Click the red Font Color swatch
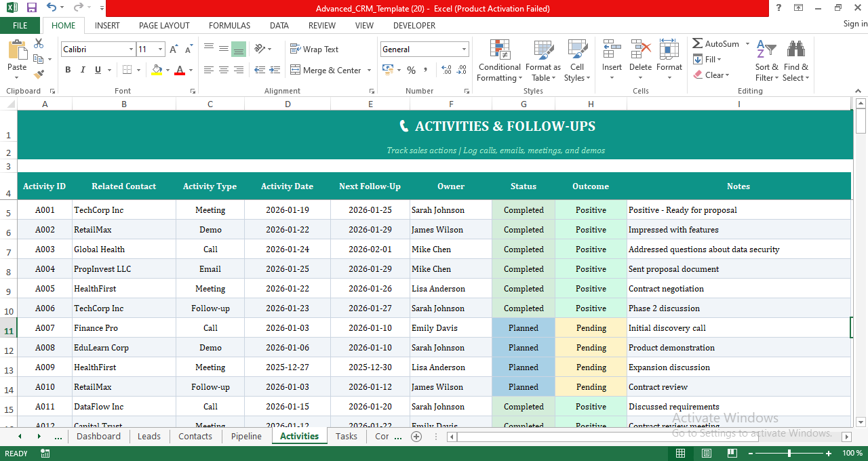Viewport: 868px width, 461px height. [180, 70]
